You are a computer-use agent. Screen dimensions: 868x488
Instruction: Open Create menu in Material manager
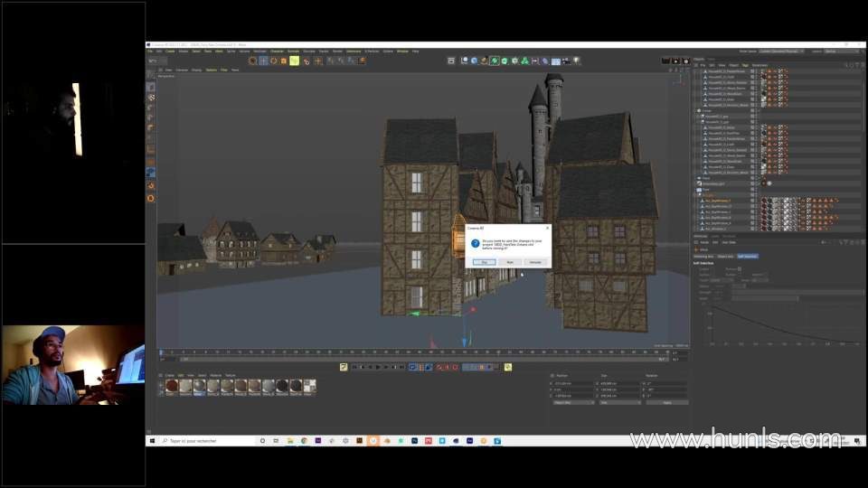[x=169, y=375]
